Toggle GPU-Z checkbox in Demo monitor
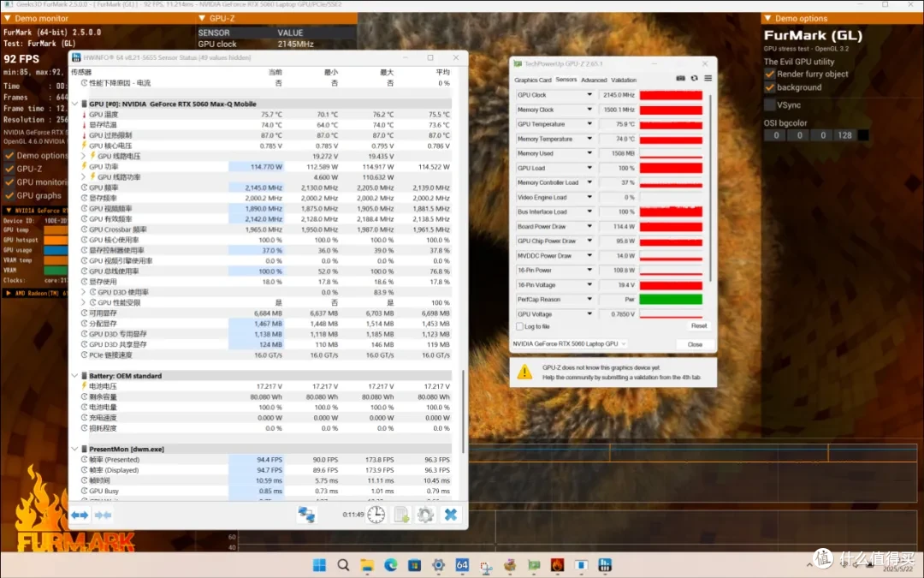 pyautogui.click(x=9, y=169)
